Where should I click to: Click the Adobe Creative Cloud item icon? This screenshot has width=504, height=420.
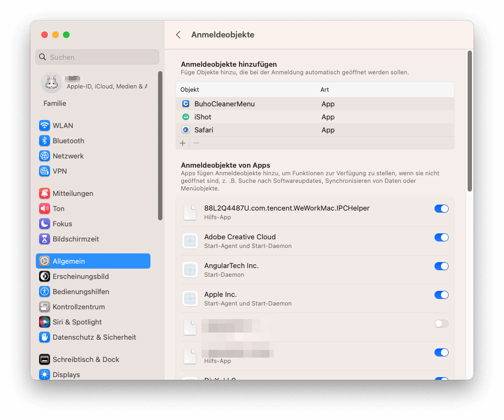click(190, 241)
